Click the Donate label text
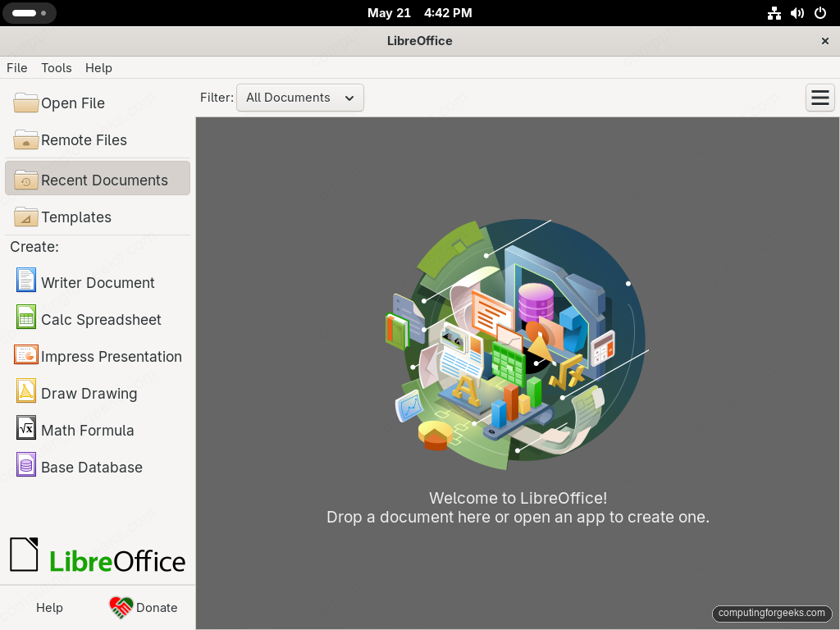The width and height of the screenshot is (840, 630). click(157, 608)
